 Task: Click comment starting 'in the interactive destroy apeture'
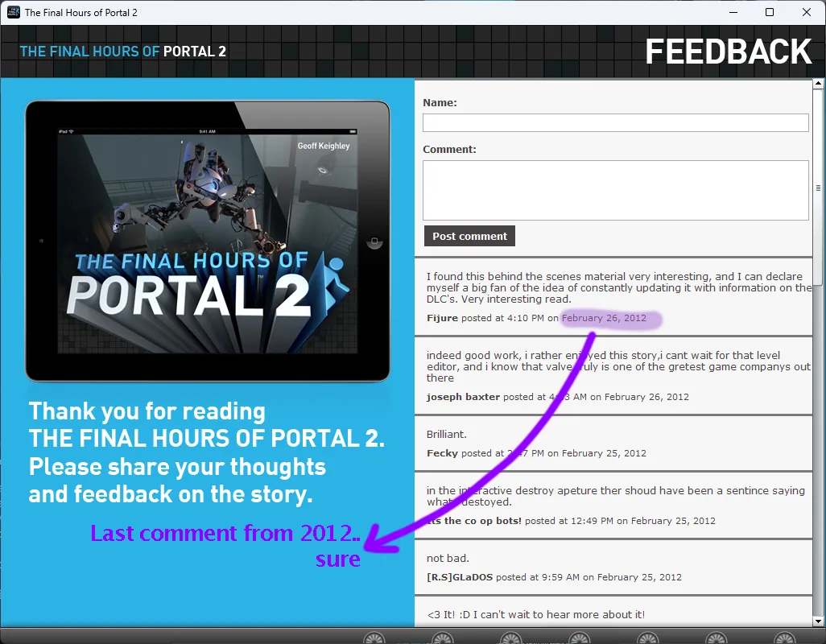coord(615,496)
